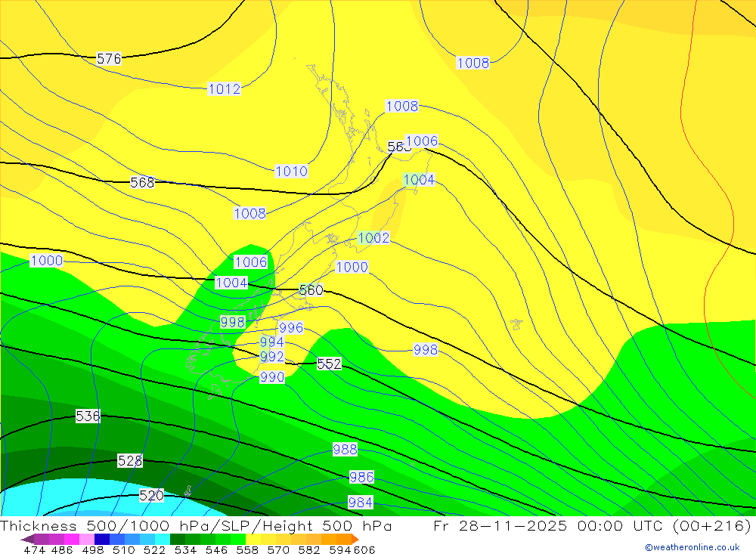The height and width of the screenshot is (554, 756).
Task: Click the orange right arrow of the legend
Action: pyautogui.click(x=355, y=540)
